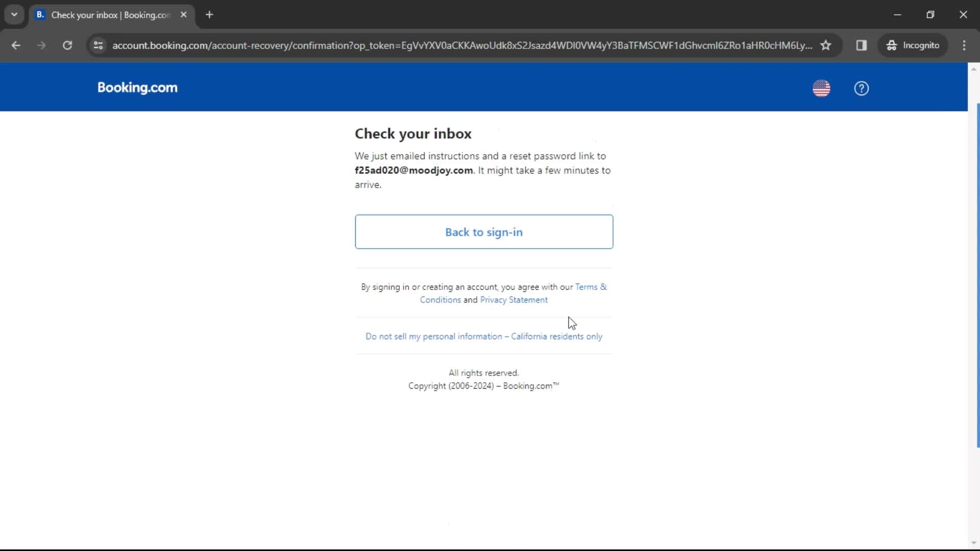980x551 pixels.
Task: Click the new tab plus button
Action: (209, 15)
